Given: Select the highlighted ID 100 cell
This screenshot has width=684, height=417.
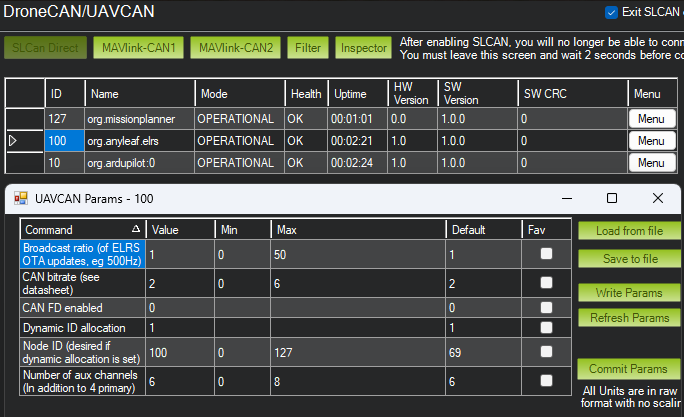Looking at the screenshot, I should pos(65,141).
